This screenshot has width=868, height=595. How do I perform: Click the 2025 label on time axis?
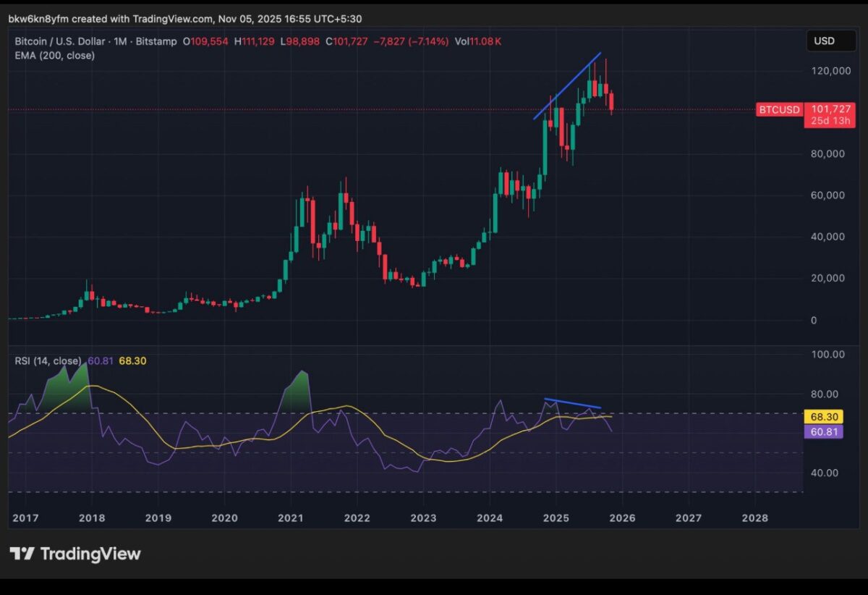[x=556, y=518]
